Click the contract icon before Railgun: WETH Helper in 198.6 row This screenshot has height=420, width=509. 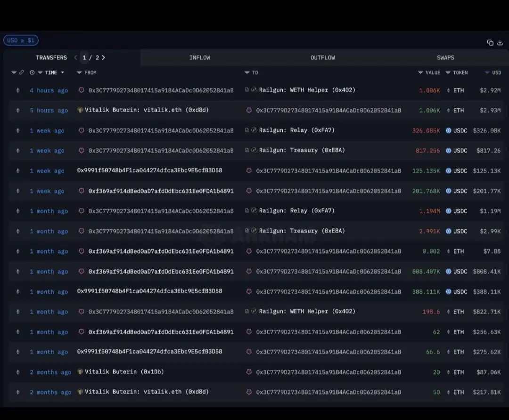click(x=247, y=311)
